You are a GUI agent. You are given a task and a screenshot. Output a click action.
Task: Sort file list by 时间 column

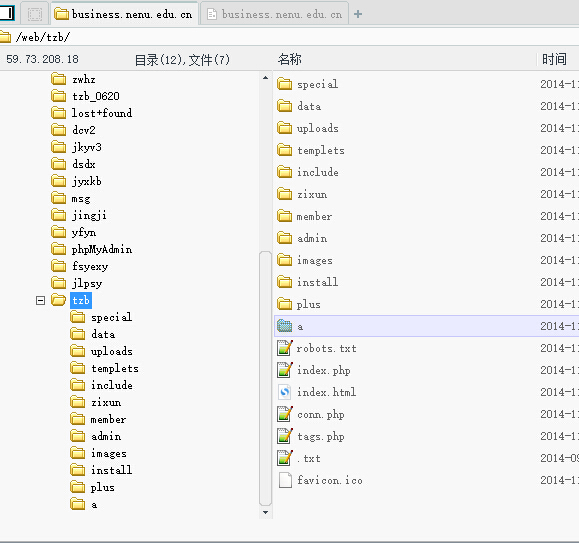click(x=554, y=59)
